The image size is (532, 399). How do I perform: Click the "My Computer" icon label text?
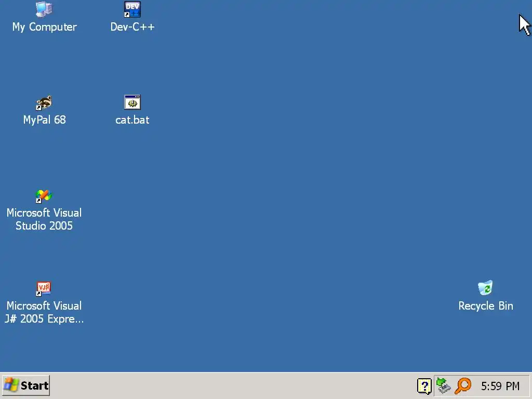pyautogui.click(x=45, y=27)
